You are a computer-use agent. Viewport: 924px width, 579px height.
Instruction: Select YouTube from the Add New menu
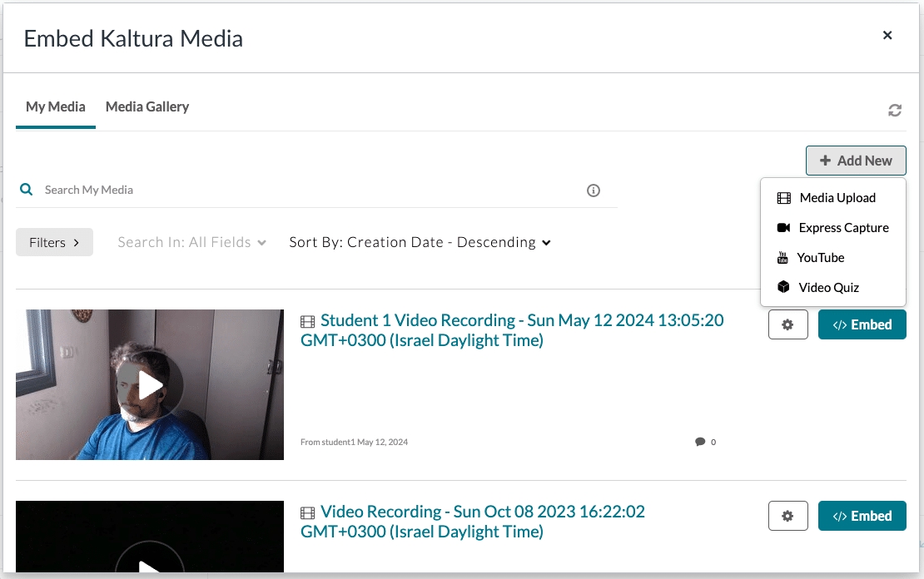820,258
